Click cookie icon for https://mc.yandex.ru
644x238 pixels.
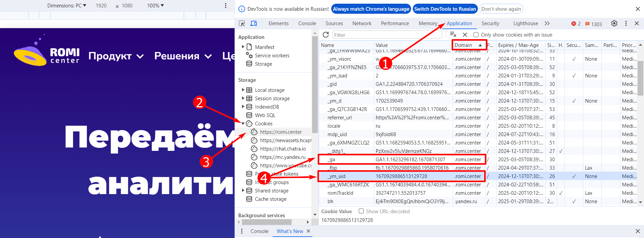[254, 157]
